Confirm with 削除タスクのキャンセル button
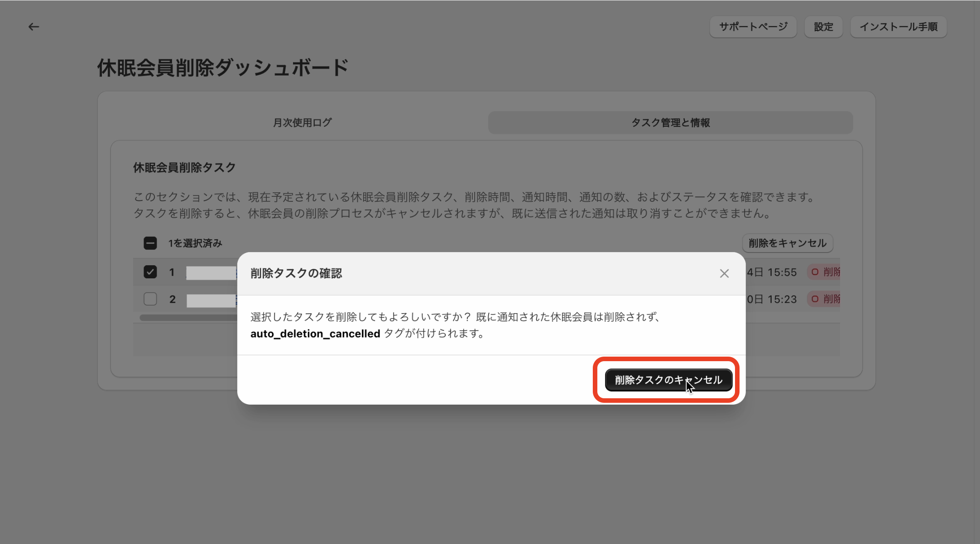 pyautogui.click(x=668, y=380)
